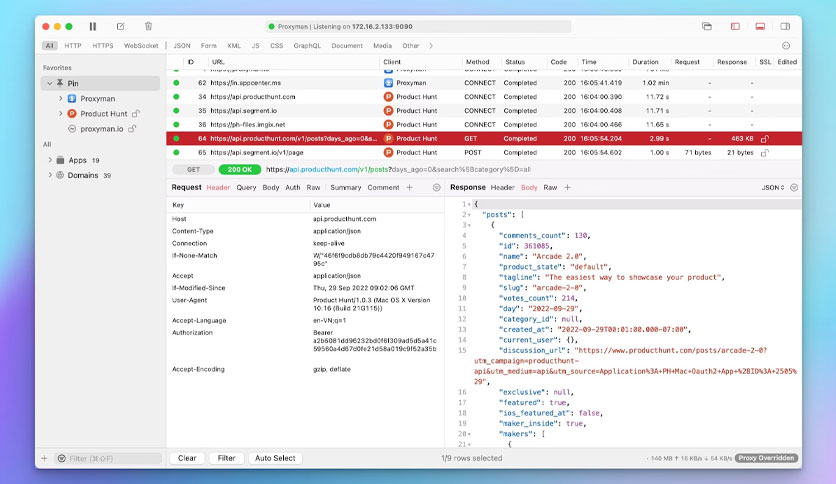Pause recording with the pause icon
Image resolution: width=836 pixels, height=484 pixels.
(93, 26)
